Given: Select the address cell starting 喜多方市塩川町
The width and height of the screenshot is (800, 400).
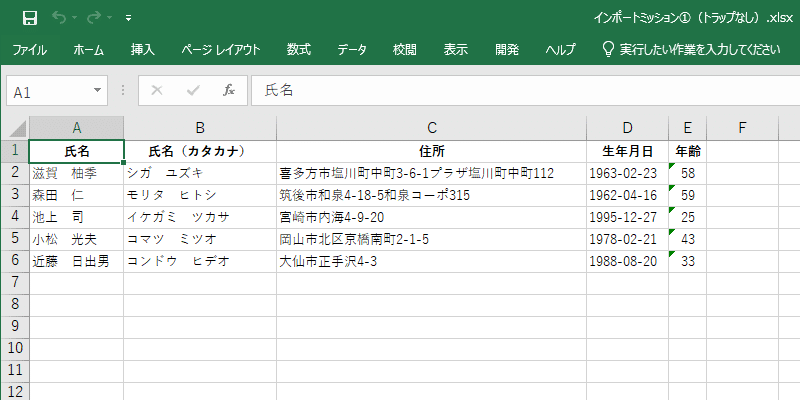Looking at the screenshot, I should pos(432,173).
